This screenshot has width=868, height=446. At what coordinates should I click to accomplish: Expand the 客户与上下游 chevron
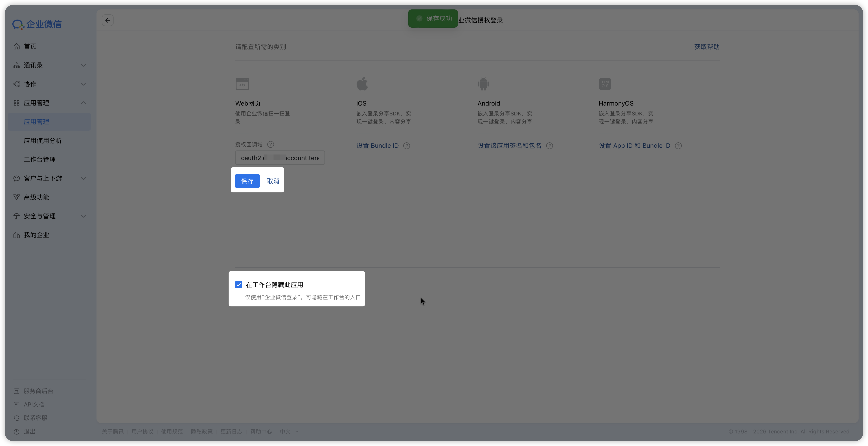(x=83, y=178)
